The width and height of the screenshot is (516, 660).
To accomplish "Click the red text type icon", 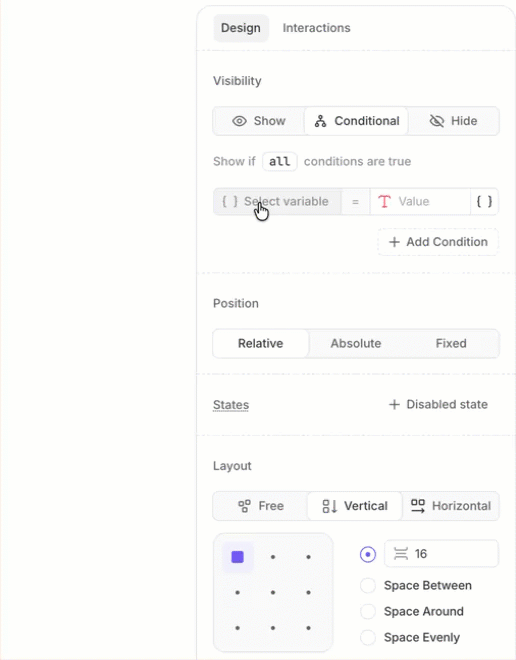I will coord(384,201).
